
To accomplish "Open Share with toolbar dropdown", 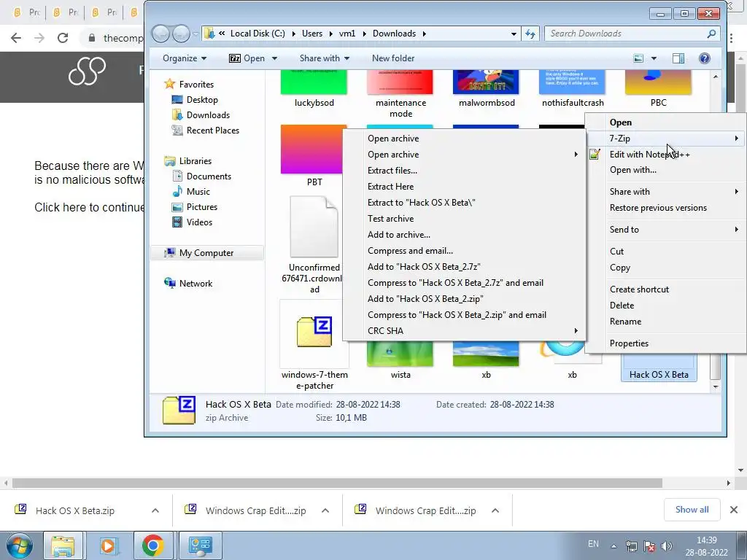I will point(325,58).
